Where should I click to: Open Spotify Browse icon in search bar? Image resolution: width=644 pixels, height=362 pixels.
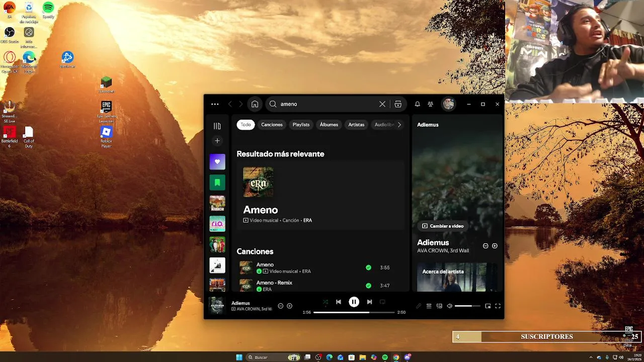[398, 104]
